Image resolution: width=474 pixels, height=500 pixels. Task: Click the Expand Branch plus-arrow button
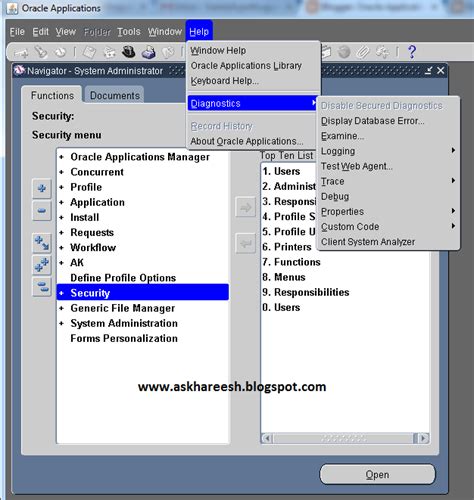point(42,243)
